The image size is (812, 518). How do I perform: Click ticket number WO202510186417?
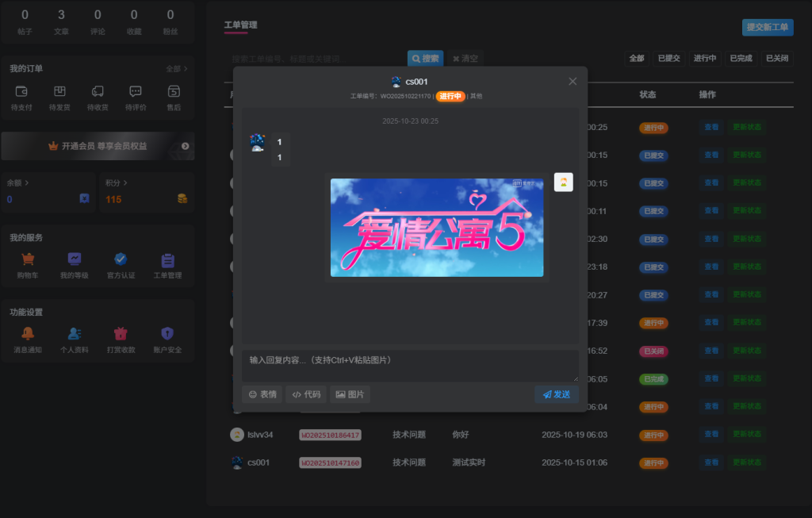[330, 436]
